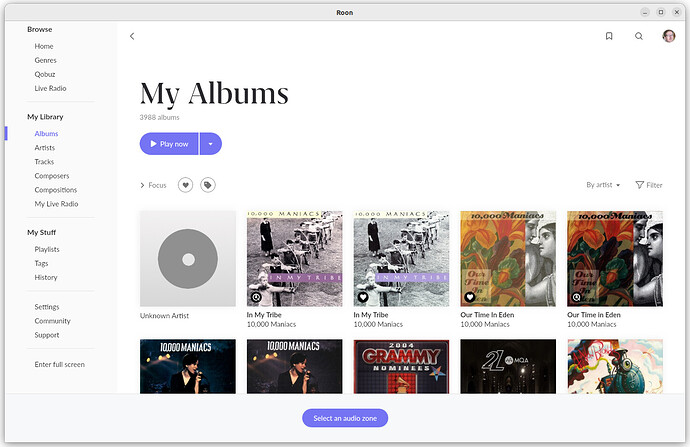Screen dimensions: 690x447
Task: Open Tracks in My Library
Action: coord(44,161)
